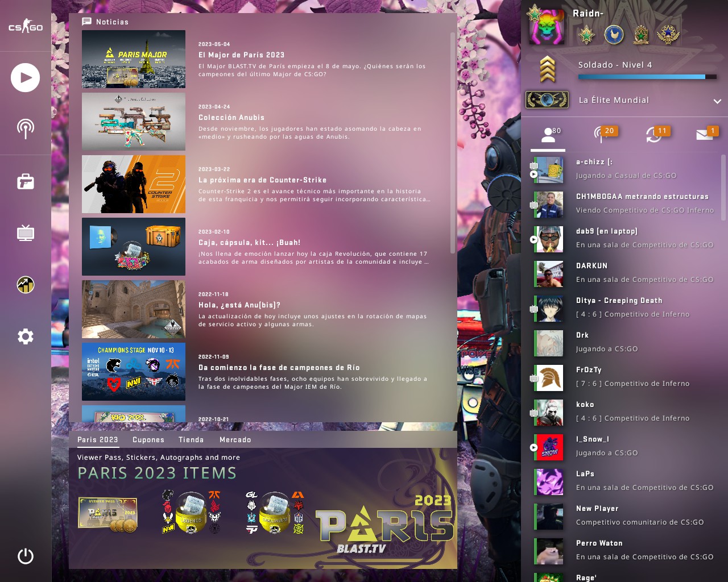This screenshot has width=728, height=582.
Task: Switch to the Tienda tab
Action: [191, 440]
